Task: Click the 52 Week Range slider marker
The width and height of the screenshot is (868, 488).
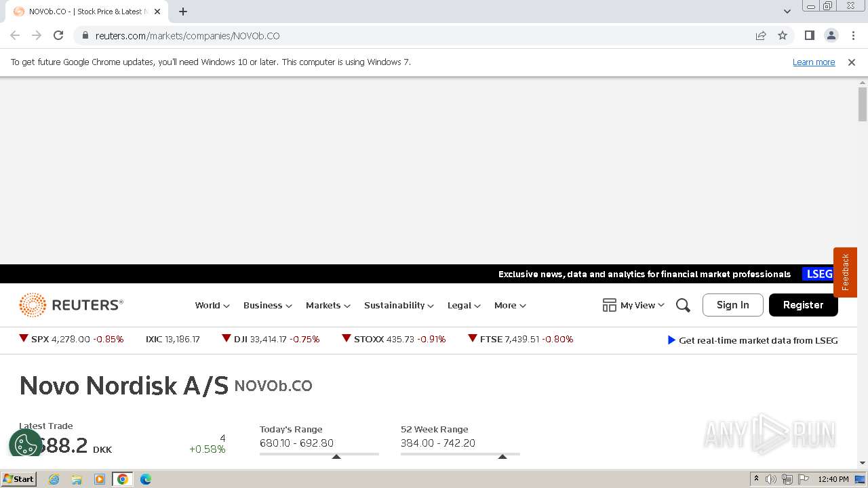Action: pyautogui.click(x=502, y=456)
